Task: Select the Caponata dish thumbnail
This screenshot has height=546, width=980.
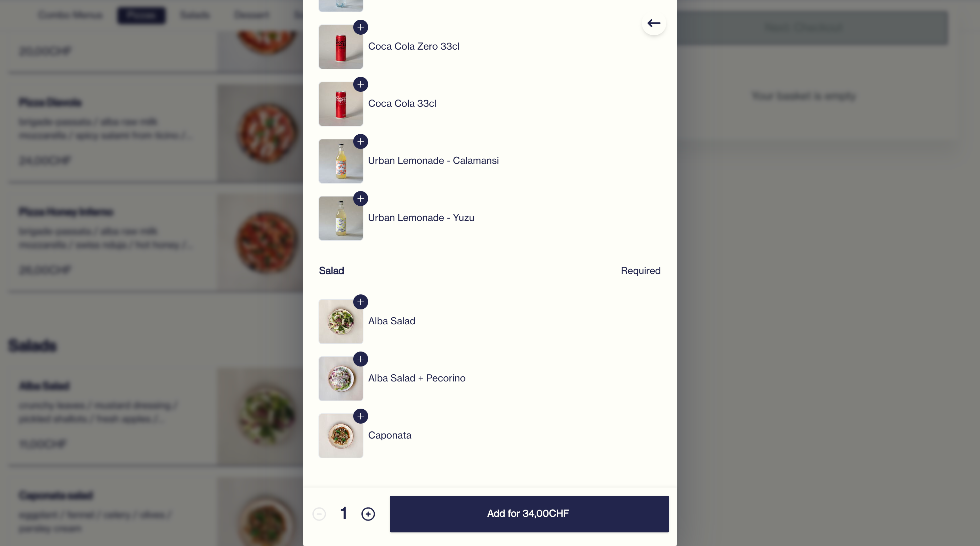Action: coord(341,436)
